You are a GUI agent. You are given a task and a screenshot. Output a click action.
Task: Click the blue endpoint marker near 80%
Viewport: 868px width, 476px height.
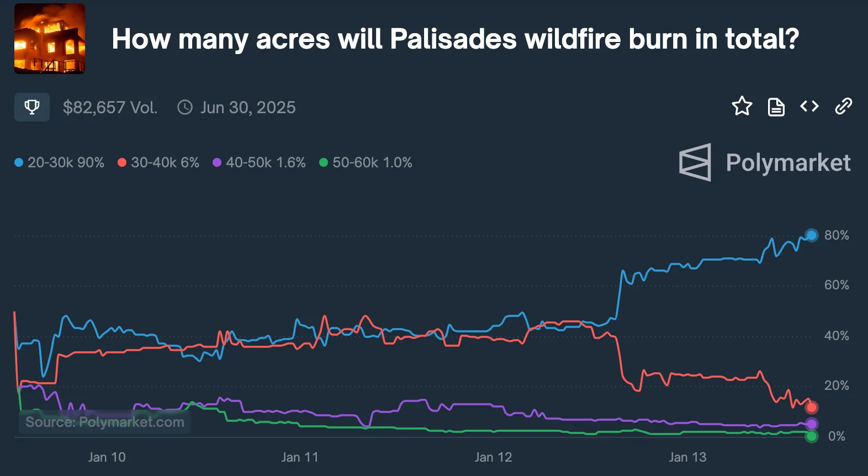pos(811,235)
